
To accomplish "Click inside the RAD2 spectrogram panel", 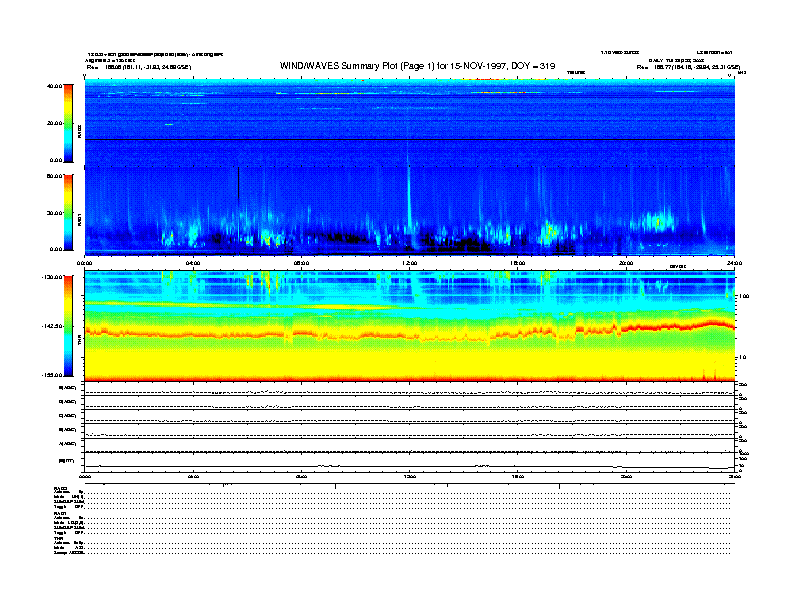I will [x=410, y=122].
